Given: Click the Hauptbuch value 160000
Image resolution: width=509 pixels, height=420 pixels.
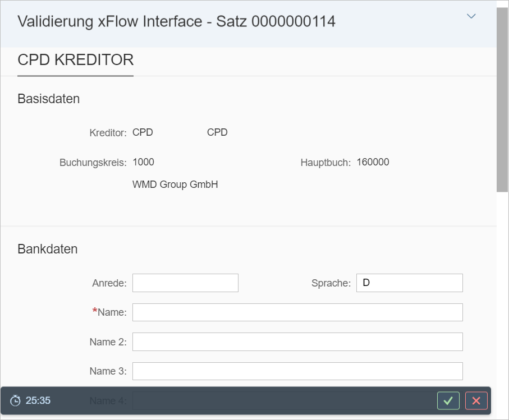Looking at the screenshot, I should (373, 163).
